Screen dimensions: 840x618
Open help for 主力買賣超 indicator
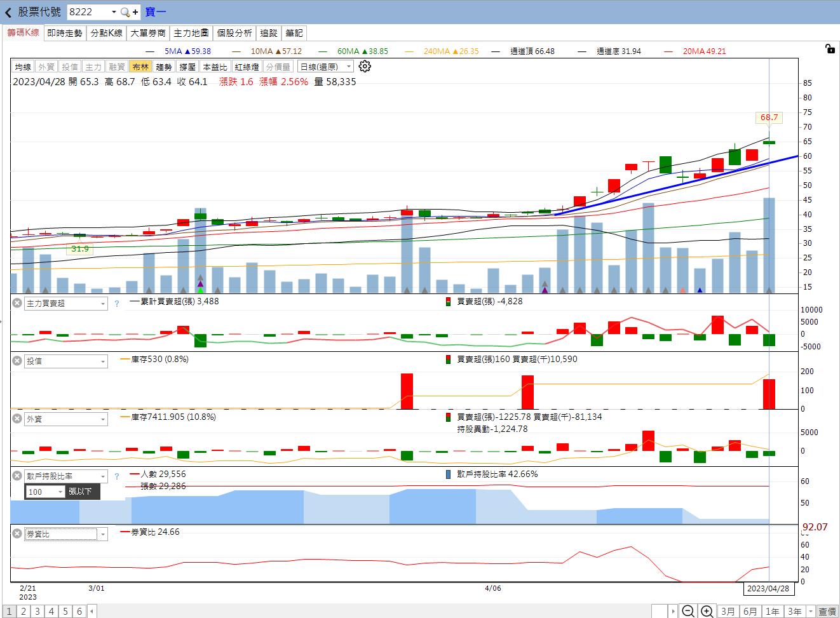tap(117, 304)
